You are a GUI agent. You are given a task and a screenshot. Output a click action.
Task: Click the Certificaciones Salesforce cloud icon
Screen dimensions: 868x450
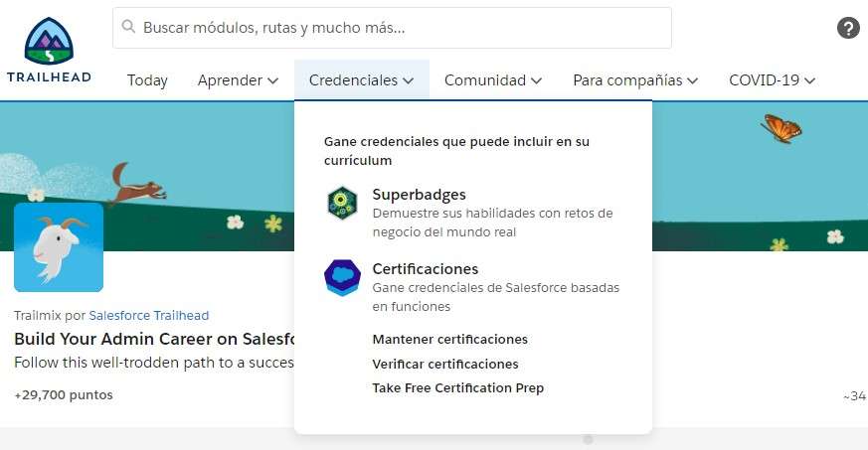[342, 277]
